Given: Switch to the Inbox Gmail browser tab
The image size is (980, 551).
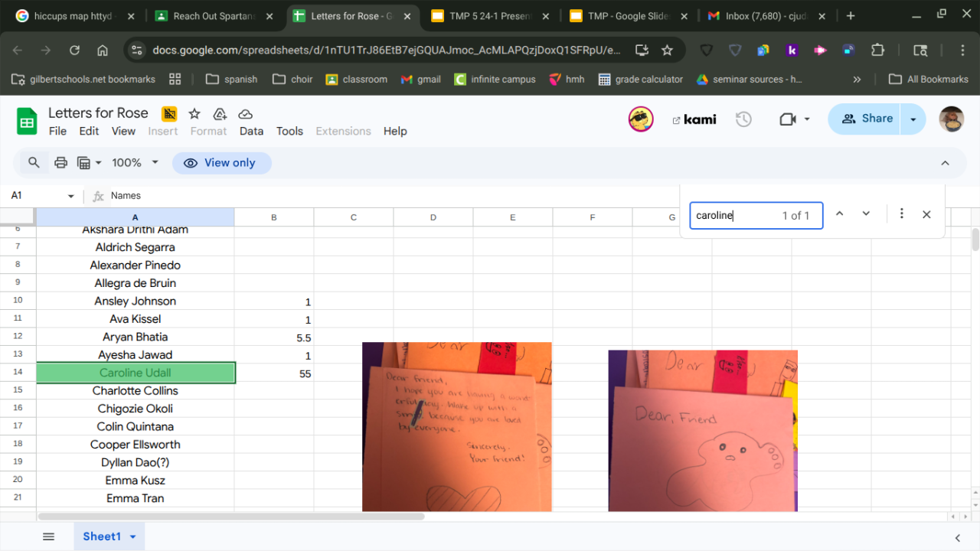Looking at the screenshot, I should tap(766, 16).
